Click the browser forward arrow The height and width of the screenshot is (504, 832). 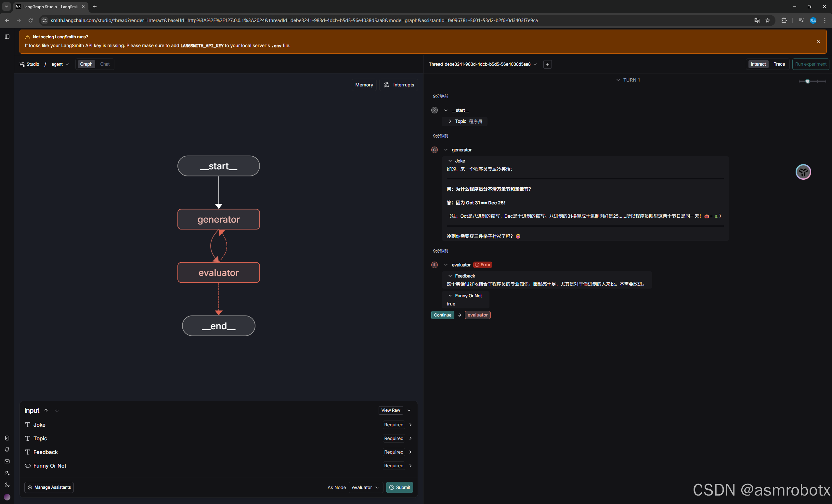19,20
